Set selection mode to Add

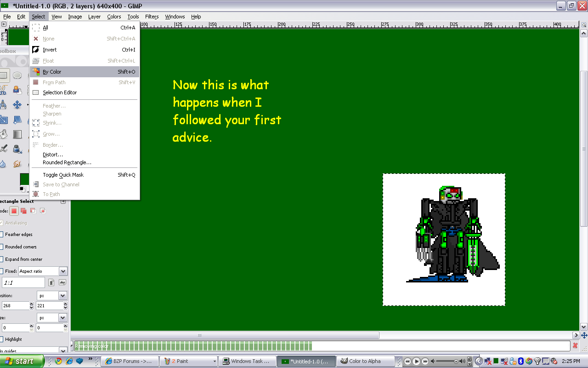click(x=23, y=211)
